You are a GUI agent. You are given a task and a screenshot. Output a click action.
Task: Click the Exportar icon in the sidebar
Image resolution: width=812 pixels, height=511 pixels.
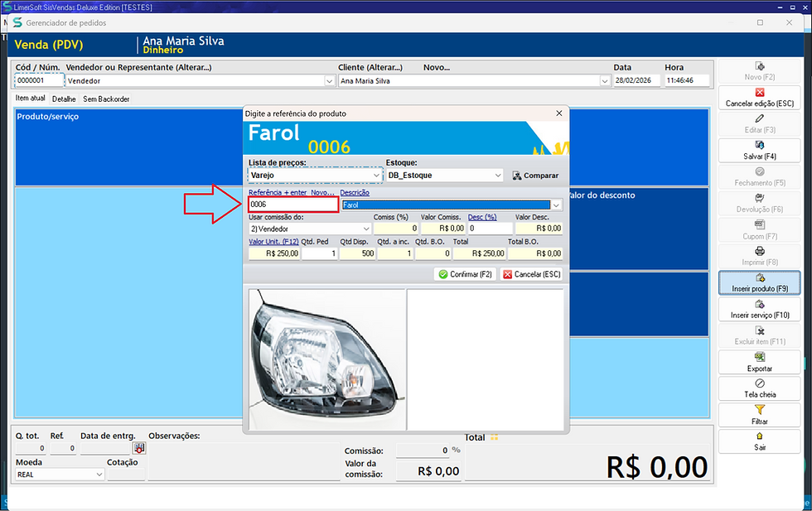click(x=759, y=357)
